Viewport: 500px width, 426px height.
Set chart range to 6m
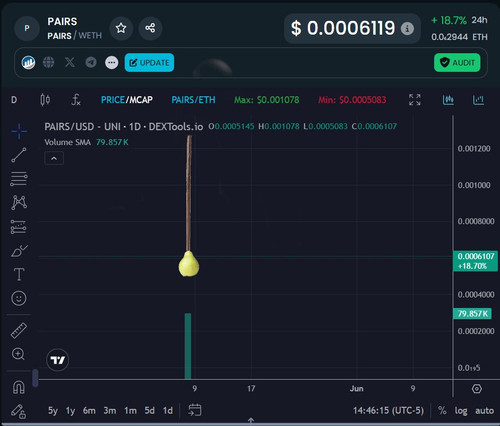click(89, 410)
